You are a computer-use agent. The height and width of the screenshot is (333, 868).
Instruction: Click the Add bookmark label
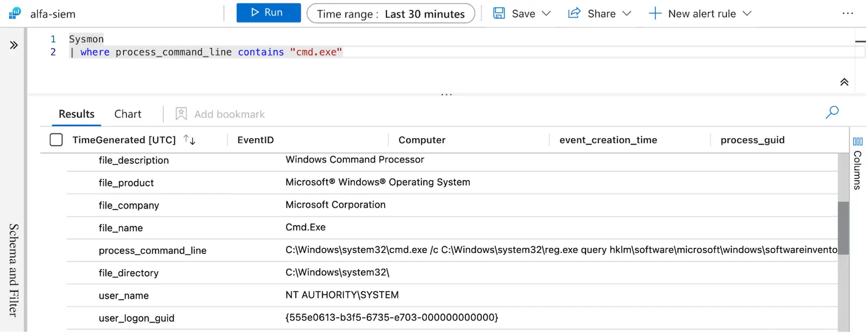230,114
